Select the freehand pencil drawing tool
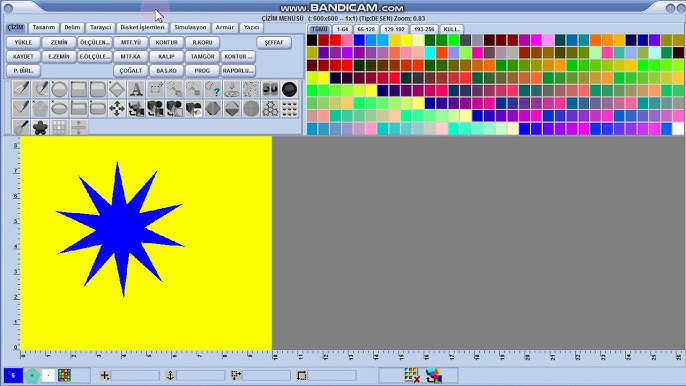This screenshot has width=686, height=386. click(21, 89)
